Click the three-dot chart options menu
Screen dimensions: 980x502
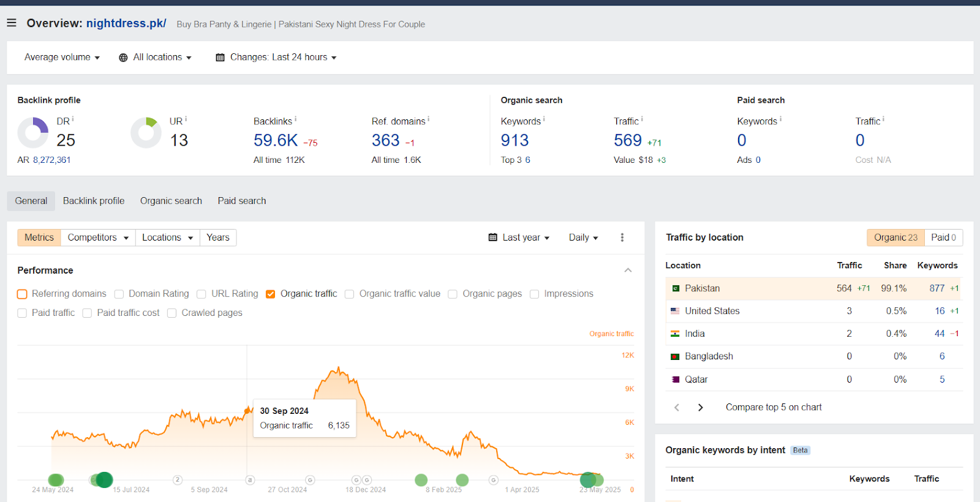(x=622, y=238)
